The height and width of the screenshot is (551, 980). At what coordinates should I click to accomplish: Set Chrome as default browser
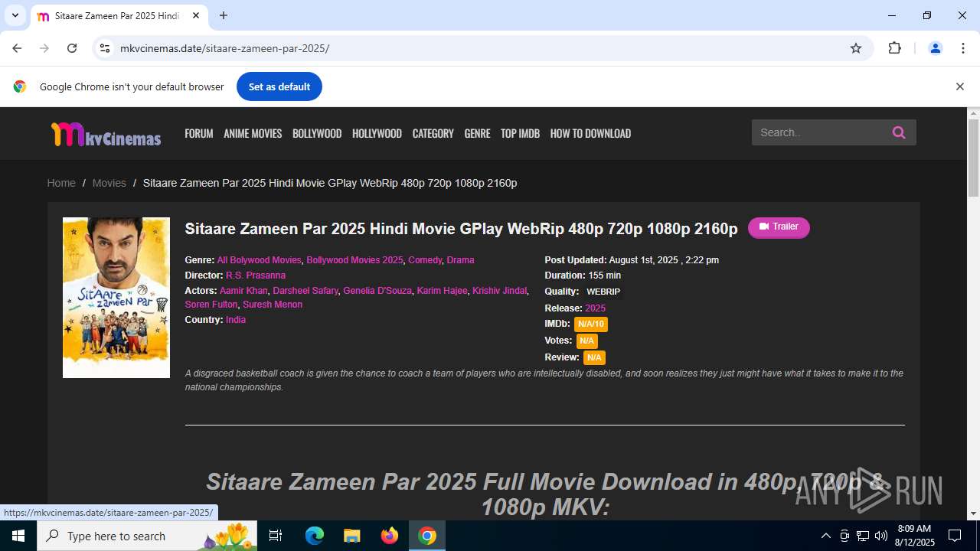click(x=279, y=86)
